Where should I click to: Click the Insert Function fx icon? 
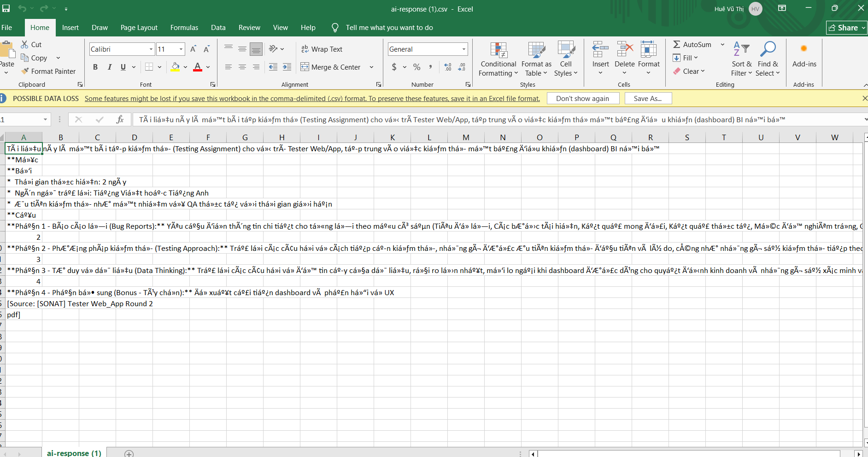coord(120,119)
